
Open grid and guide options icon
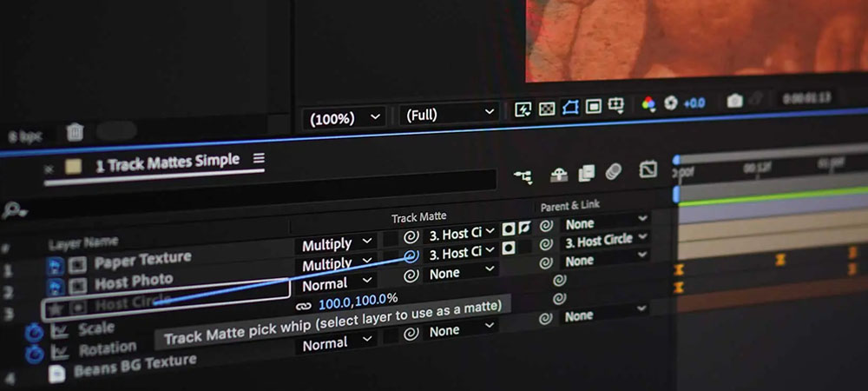[x=616, y=105]
